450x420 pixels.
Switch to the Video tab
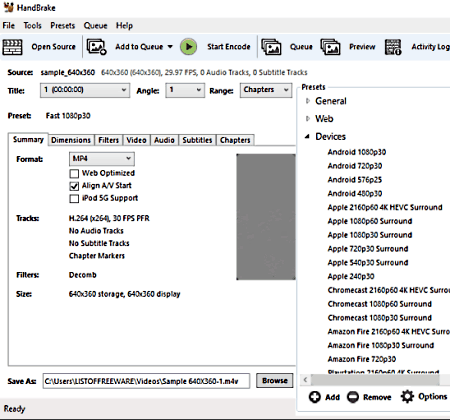136,140
